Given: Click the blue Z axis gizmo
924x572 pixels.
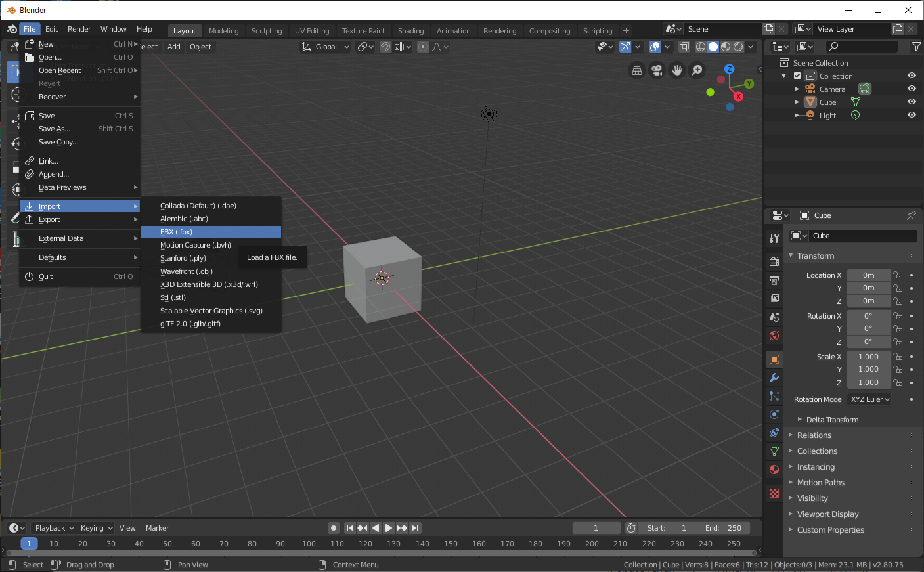Looking at the screenshot, I should (x=729, y=69).
